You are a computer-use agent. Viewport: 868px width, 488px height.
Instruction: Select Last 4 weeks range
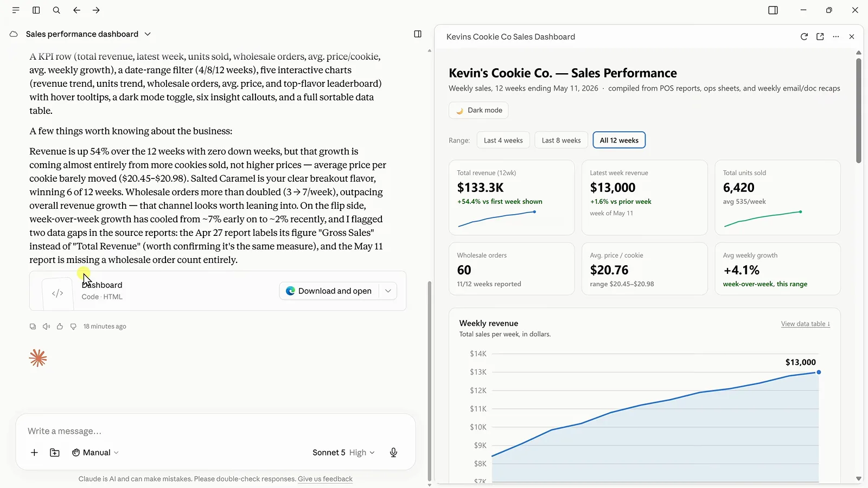pos(503,140)
